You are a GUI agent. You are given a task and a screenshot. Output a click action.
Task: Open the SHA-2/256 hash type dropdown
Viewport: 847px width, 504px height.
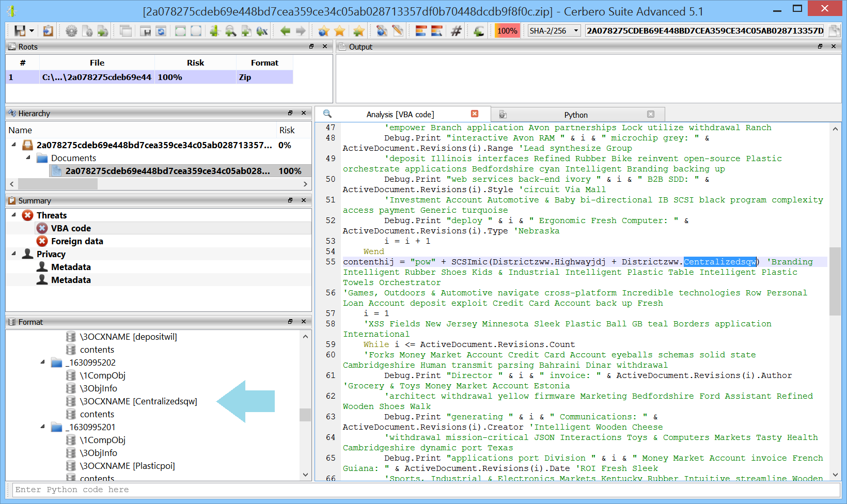[554, 31]
